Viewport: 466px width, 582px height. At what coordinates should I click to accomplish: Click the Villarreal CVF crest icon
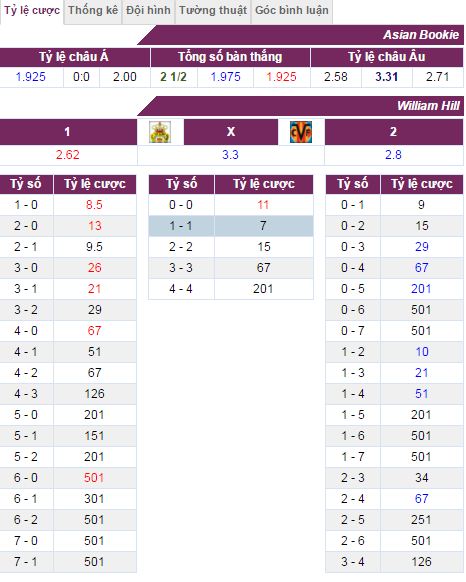301,132
